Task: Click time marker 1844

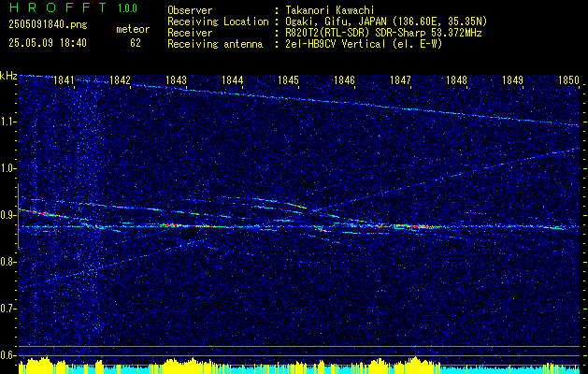Action: (x=232, y=80)
